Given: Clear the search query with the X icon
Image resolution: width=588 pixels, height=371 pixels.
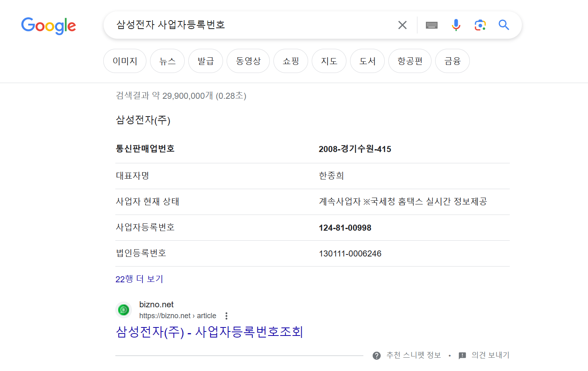Looking at the screenshot, I should click(402, 25).
